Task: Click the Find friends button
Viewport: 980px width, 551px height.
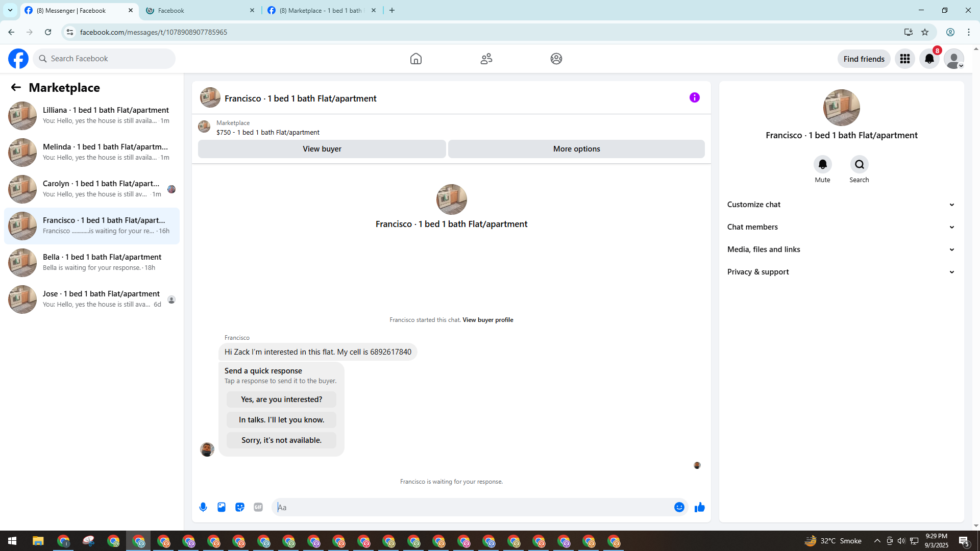Action: (x=864, y=59)
